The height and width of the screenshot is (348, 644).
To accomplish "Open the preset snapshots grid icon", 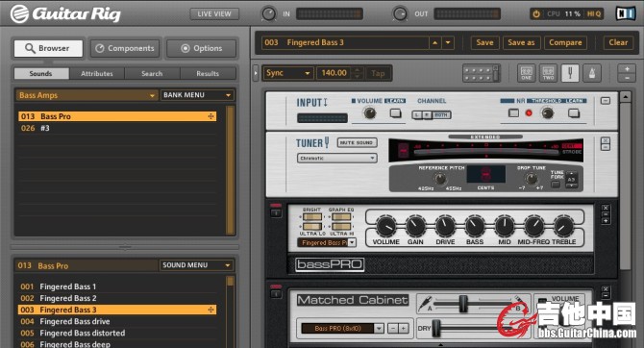I will point(482,74).
